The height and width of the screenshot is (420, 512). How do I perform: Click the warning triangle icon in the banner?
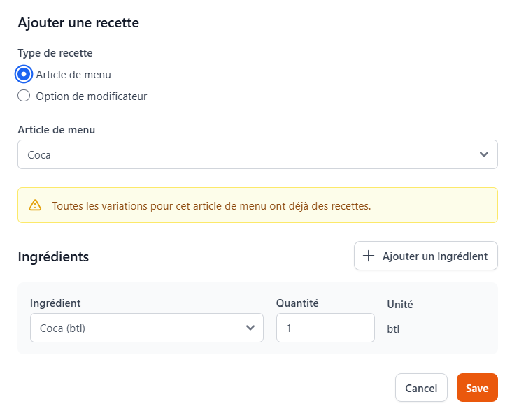[x=35, y=205]
